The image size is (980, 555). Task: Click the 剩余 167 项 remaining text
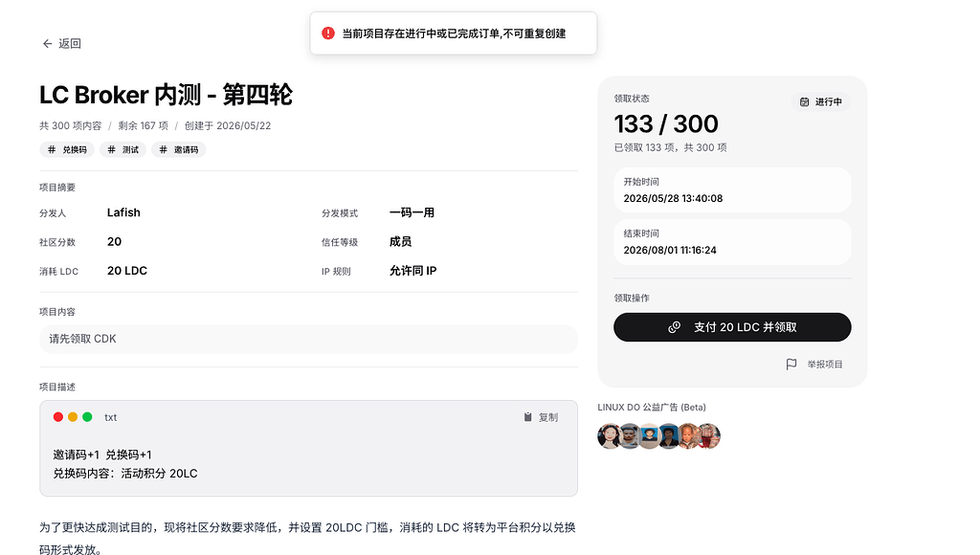(144, 125)
